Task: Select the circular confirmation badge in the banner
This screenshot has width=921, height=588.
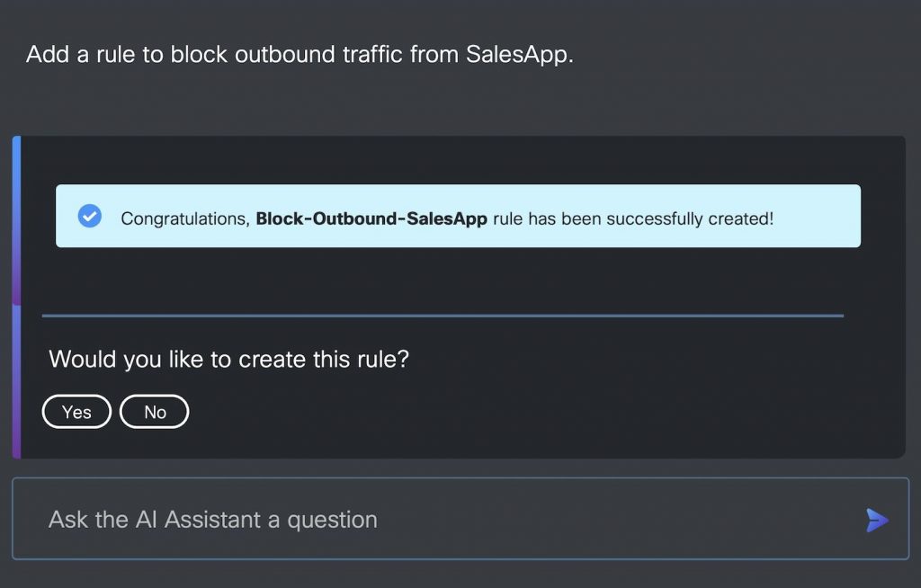Action: [89, 216]
